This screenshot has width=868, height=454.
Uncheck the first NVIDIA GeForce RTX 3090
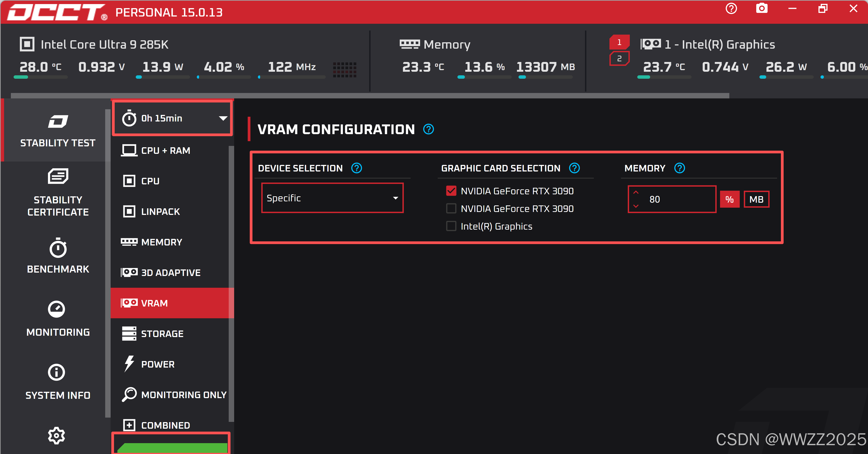pyautogui.click(x=451, y=191)
